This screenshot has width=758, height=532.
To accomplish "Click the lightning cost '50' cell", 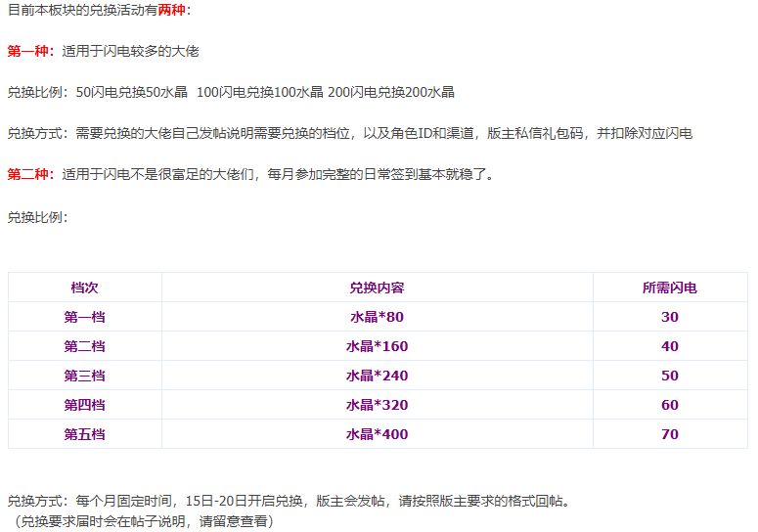I will tap(670, 376).
